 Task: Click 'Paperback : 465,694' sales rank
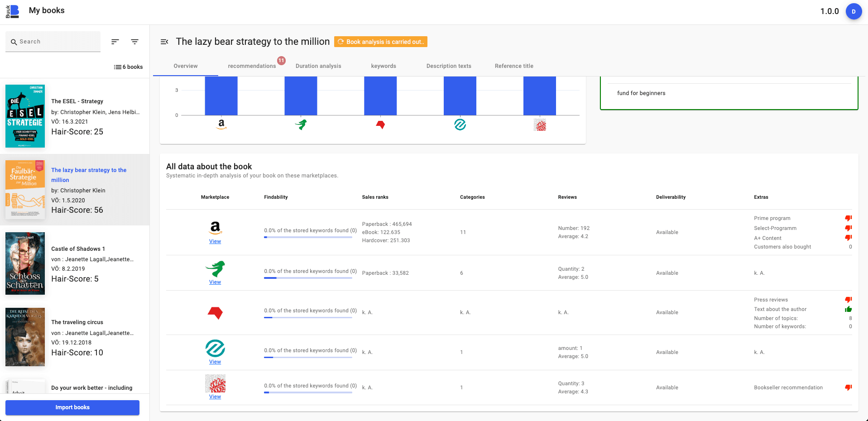[387, 224]
